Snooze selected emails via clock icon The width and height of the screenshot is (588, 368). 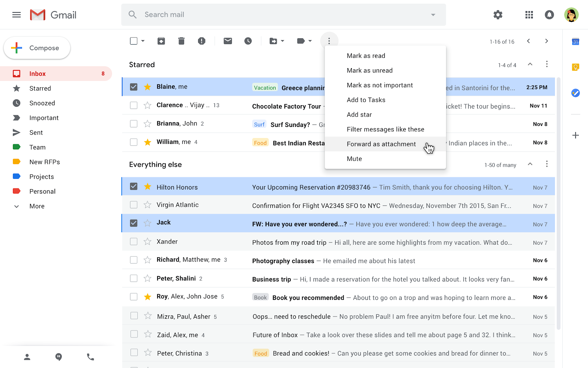tap(248, 41)
